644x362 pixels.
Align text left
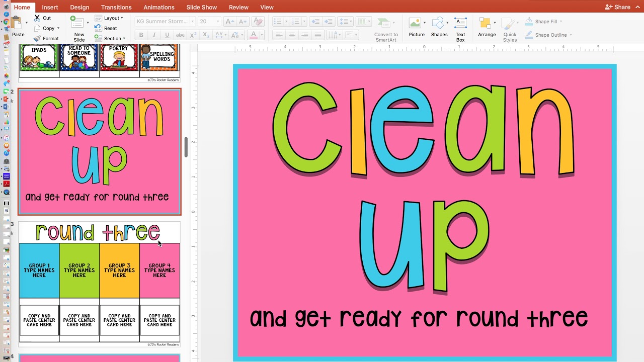coord(278,35)
